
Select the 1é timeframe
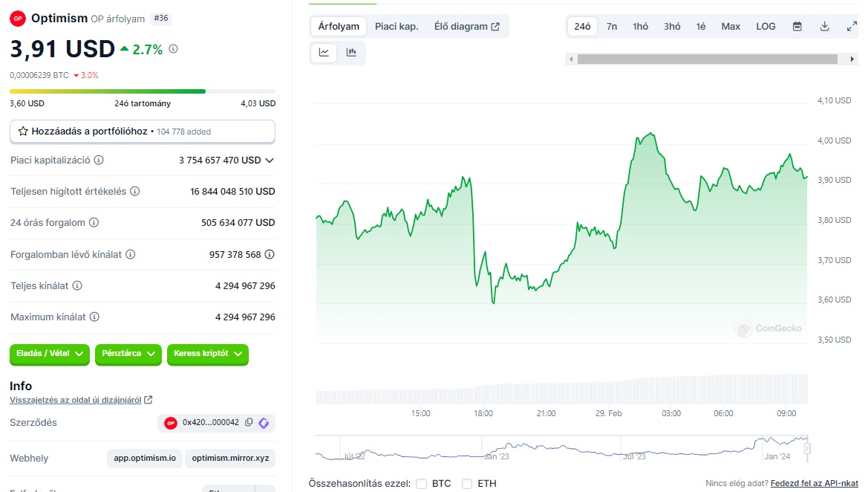[x=701, y=27]
